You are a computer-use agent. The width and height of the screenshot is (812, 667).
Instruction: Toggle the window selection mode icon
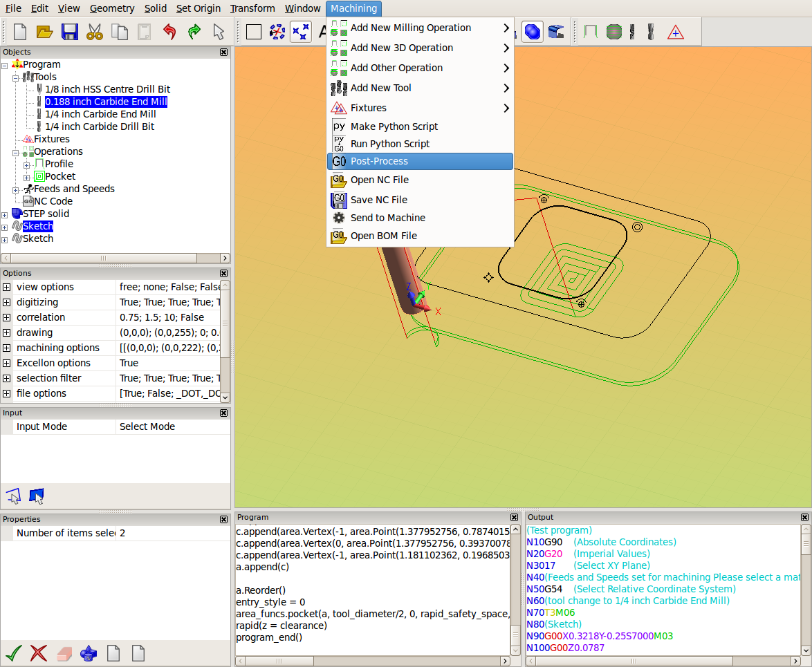37,496
